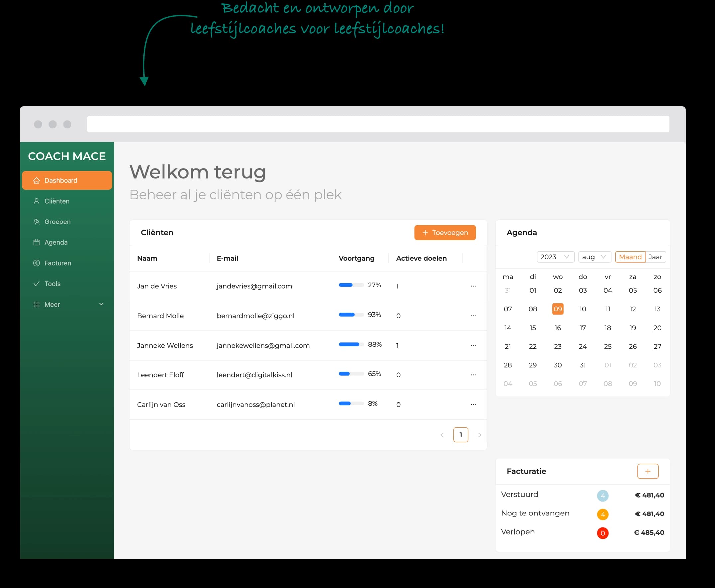Viewport: 715px width, 588px height.
Task: Open the 2023 year dropdown
Action: [x=555, y=257]
